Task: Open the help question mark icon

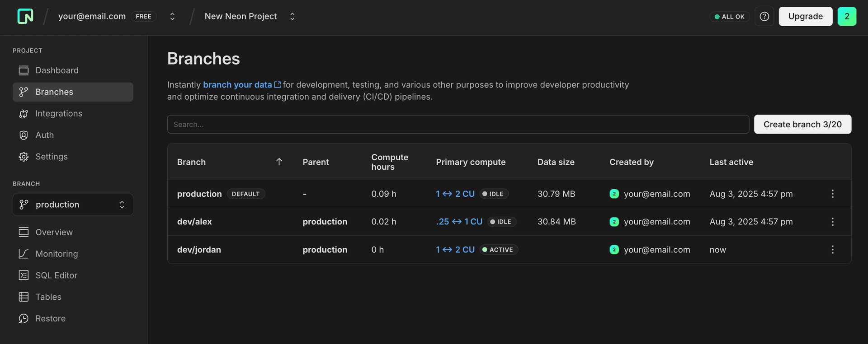Action: (764, 16)
